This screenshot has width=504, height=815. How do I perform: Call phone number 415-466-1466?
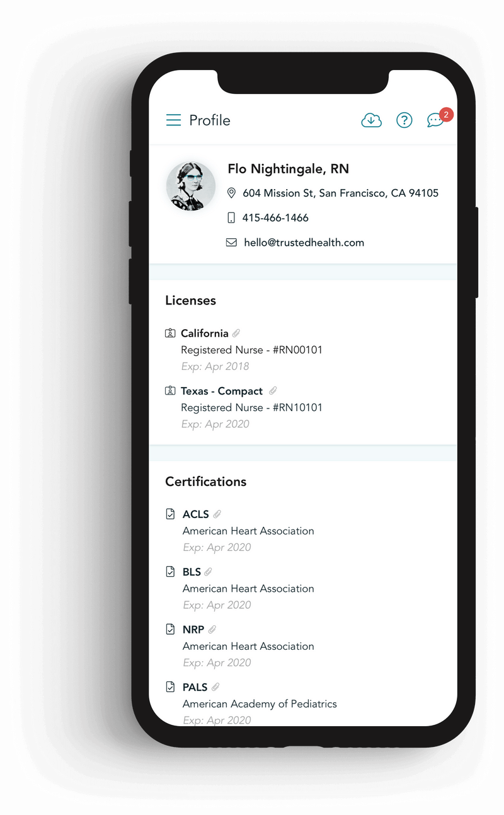275,218
